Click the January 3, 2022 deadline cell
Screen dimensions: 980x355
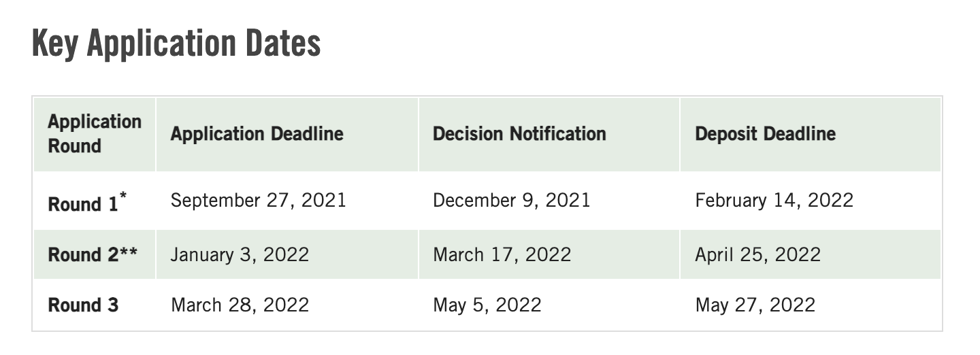240,254
